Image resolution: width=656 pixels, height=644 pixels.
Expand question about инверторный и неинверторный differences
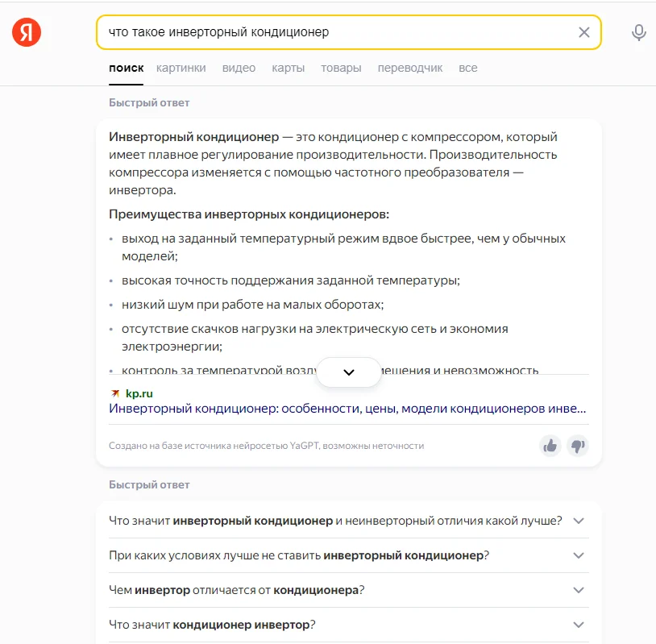[578, 521]
